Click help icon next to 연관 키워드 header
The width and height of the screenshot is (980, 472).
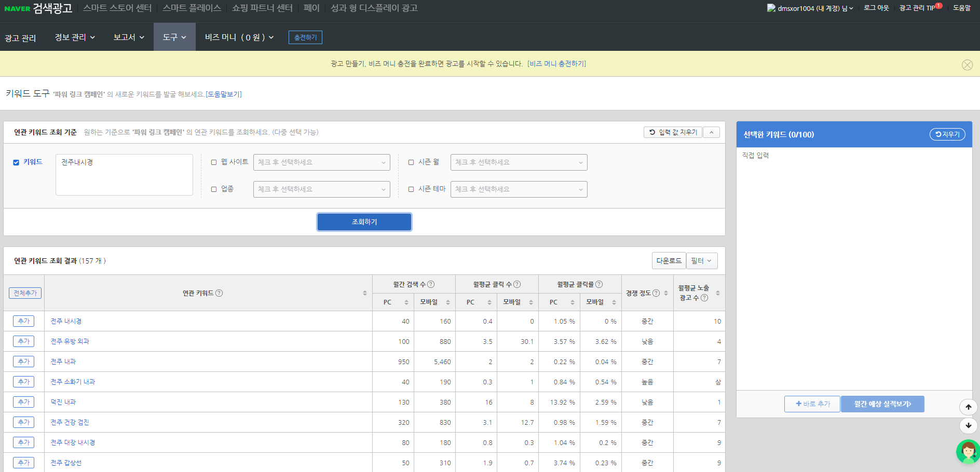point(219,293)
